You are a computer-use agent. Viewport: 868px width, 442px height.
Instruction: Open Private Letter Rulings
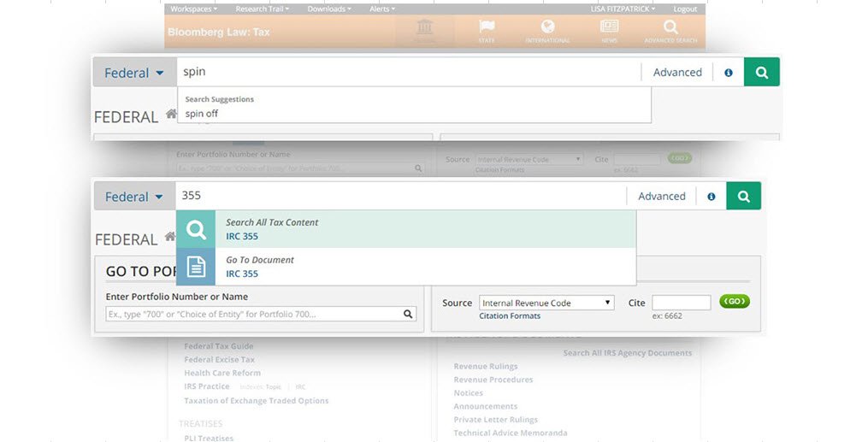(x=495, y=419)
